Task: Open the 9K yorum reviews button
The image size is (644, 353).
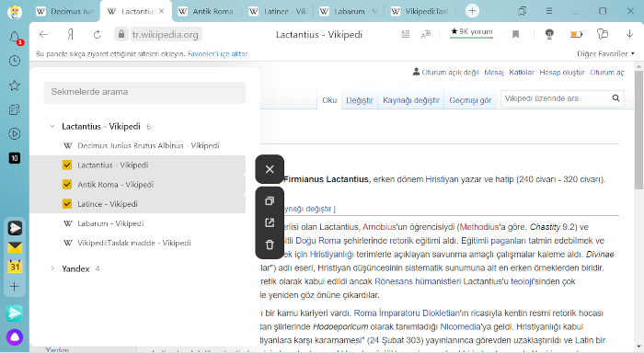Action: (471, 32)
